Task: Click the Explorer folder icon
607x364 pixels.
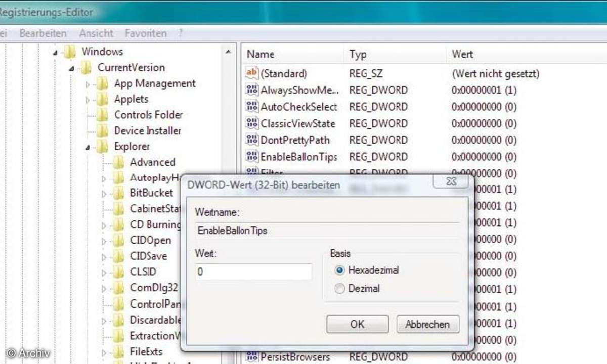Action: click(x=102, y=147)
